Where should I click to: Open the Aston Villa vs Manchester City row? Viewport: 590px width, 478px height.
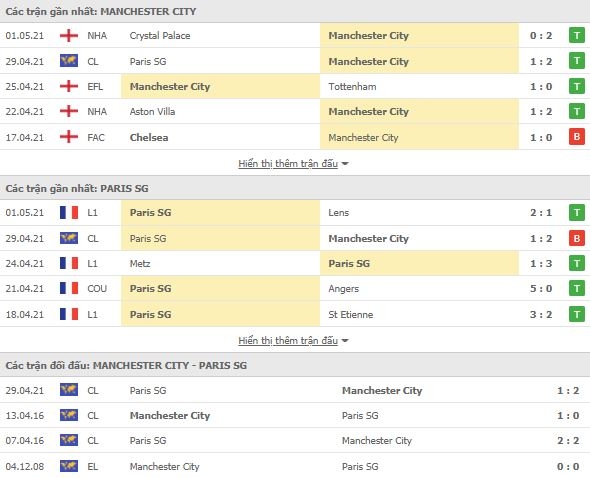(x=295, y=111)
